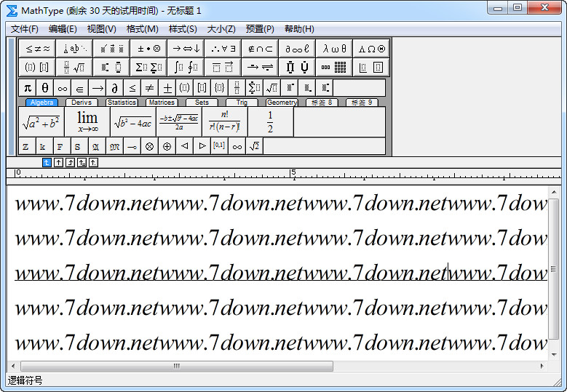
Task: Insert the pi symbol from small bar
Action: pos(28,88)
